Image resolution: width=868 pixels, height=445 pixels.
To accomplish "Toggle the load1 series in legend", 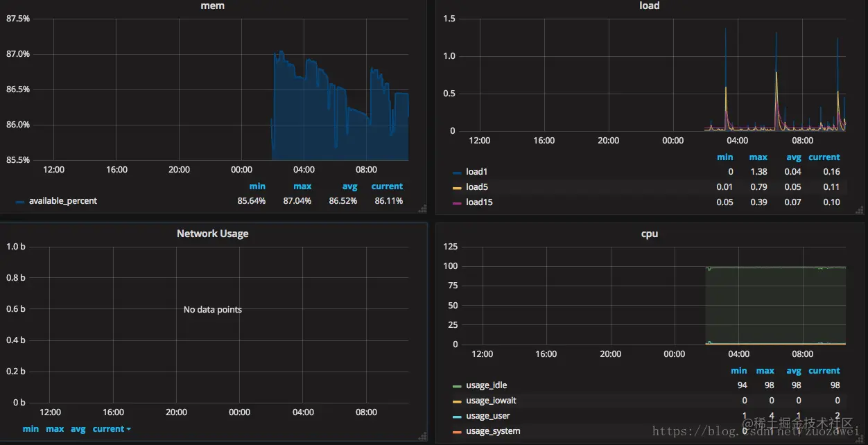I will (477, 172).
